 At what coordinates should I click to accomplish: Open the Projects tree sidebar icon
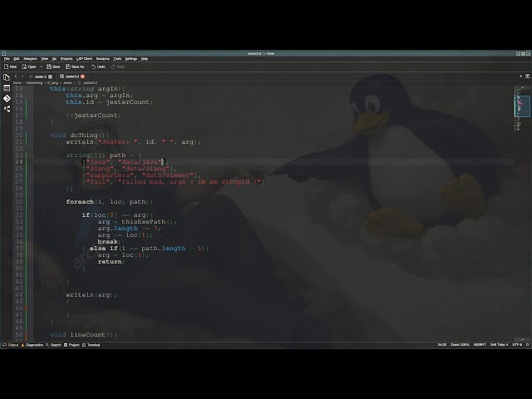(x=7, y=109)
